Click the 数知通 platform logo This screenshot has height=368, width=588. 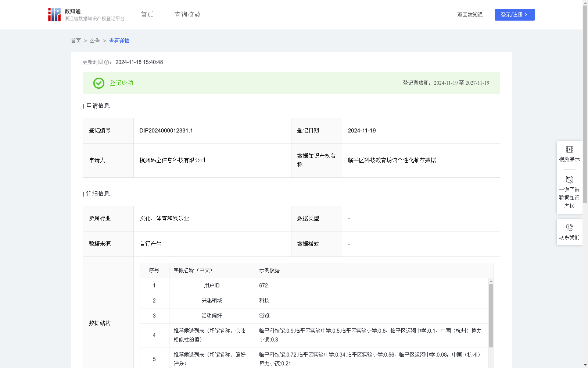(86, 15)
